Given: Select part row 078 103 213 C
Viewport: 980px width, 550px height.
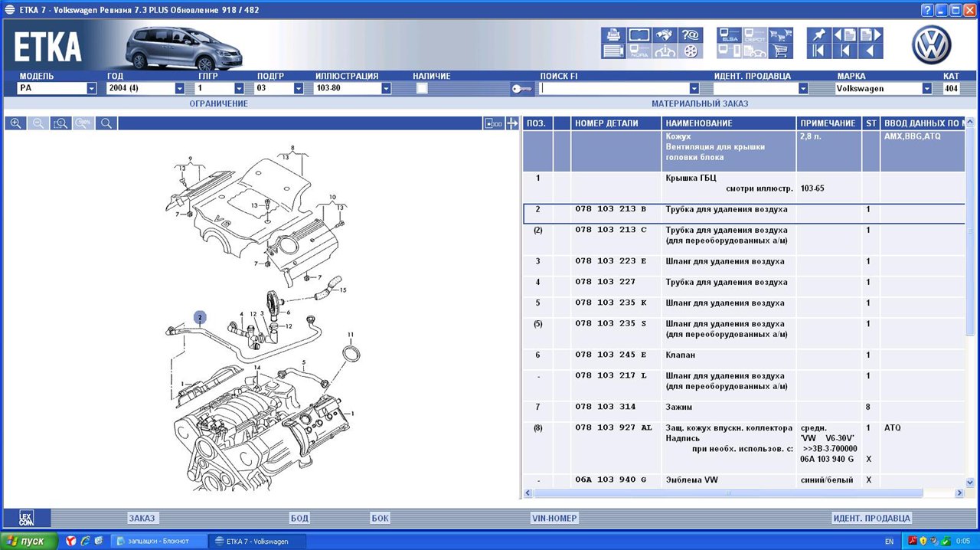Looking at the screenshot, I should (x=743, y=235).
